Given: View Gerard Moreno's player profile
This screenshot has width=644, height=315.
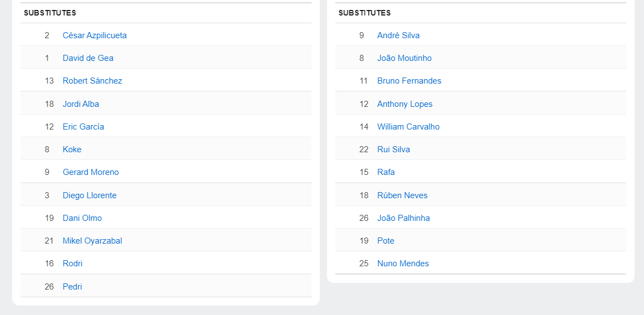Looking at the screenshot, I should [91, 172].
